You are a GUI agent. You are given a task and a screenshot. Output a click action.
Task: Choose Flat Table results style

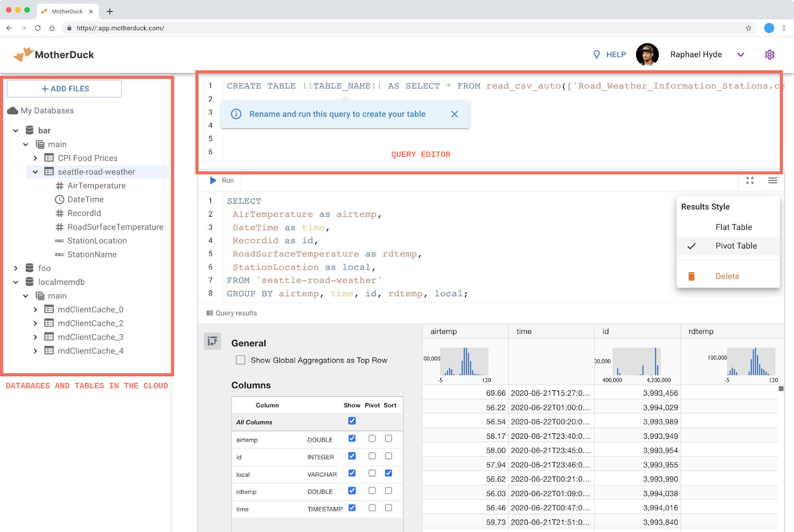(728, 227)
